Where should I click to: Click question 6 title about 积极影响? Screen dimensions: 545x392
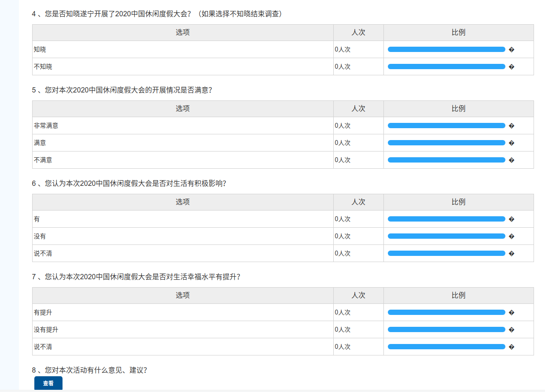tap(129, 183)
